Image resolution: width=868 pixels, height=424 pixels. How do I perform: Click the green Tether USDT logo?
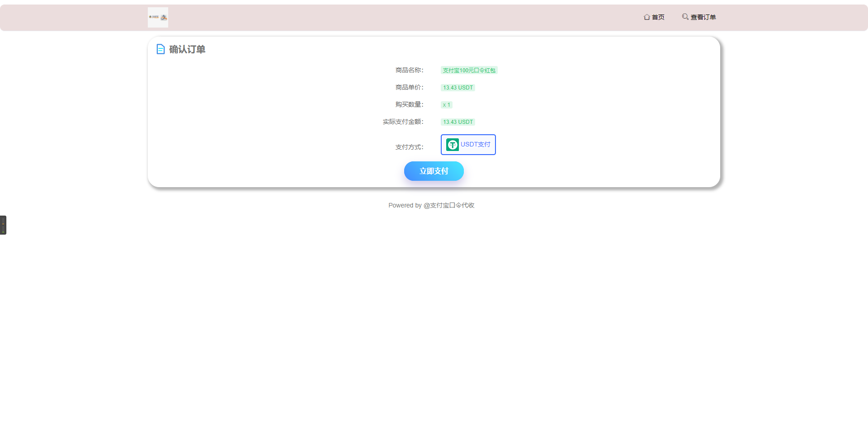(x=453, y=145)
